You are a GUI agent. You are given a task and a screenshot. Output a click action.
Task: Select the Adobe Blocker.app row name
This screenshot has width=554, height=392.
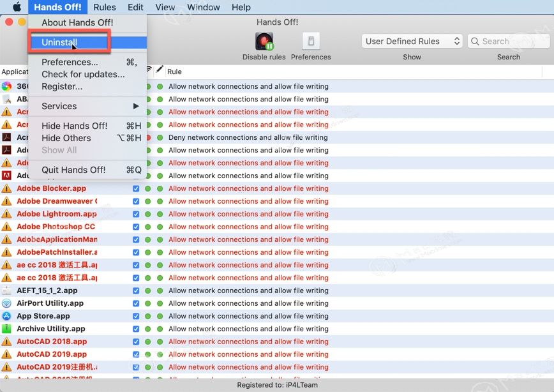[51, 188]
